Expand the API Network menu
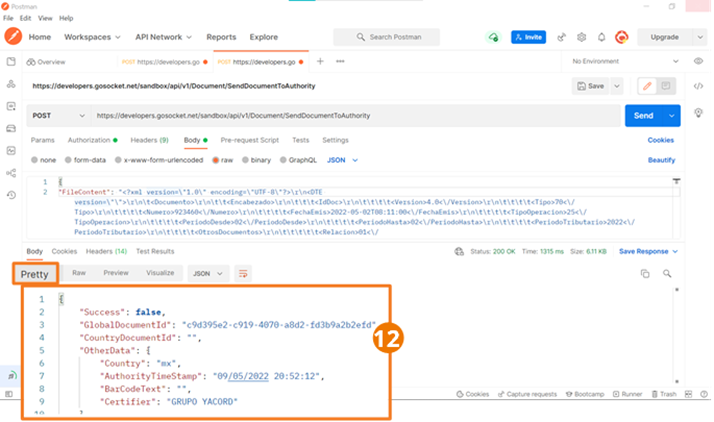Viewport: 714px width, 422px height. pos(163,37)
